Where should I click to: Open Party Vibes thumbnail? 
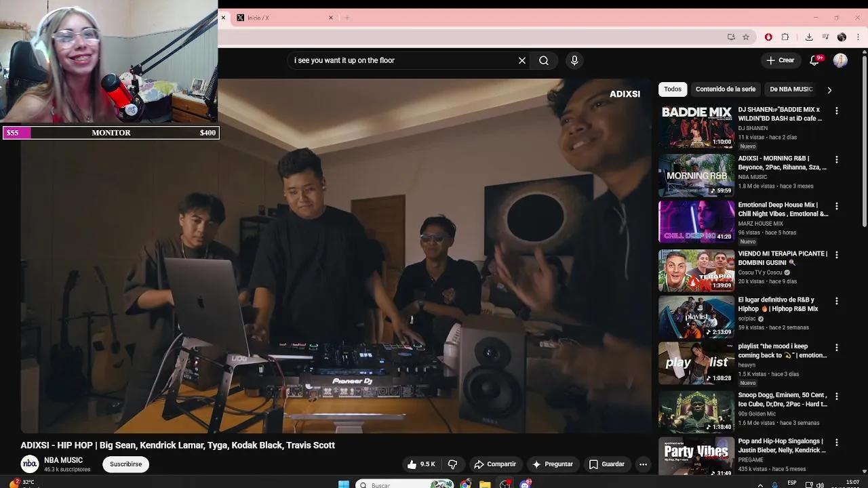pyautogui.click(x=696, y=456)
